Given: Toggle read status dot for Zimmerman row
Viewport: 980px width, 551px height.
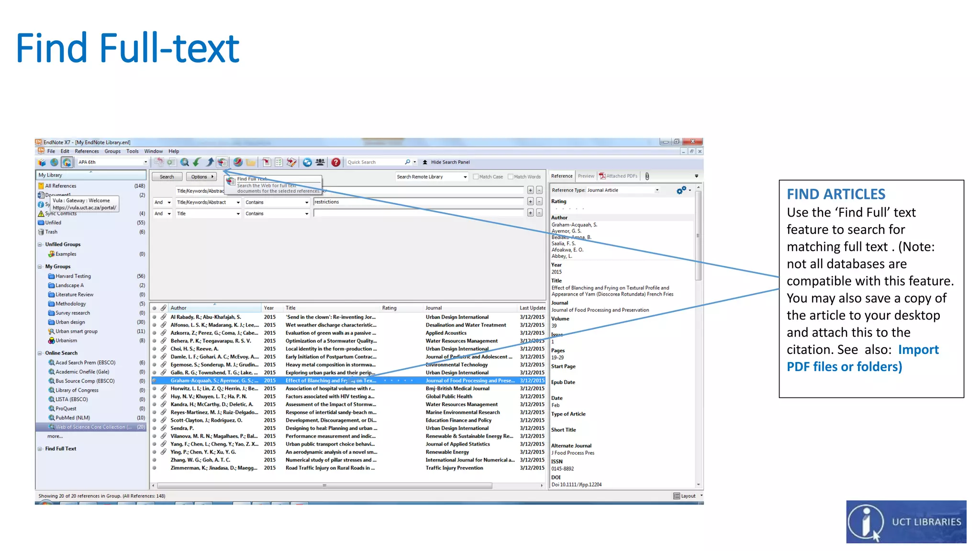Looking at the screenshot, I should tap(155, 468).
